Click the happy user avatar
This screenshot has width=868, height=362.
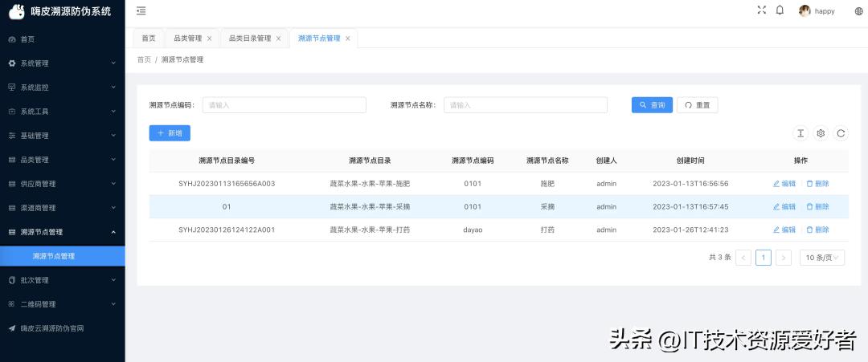pos(805,11)
